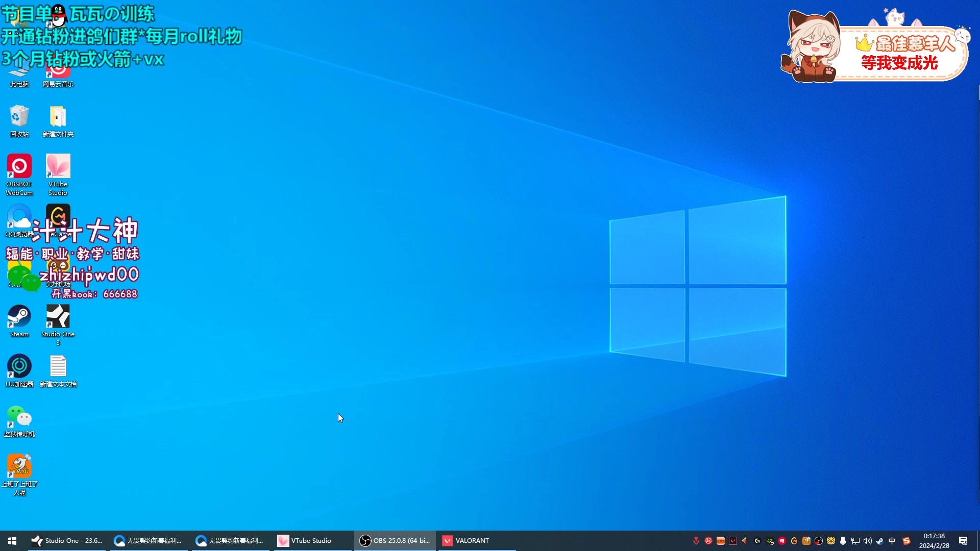Open the Action Center notifications icon

pos(963,541)
